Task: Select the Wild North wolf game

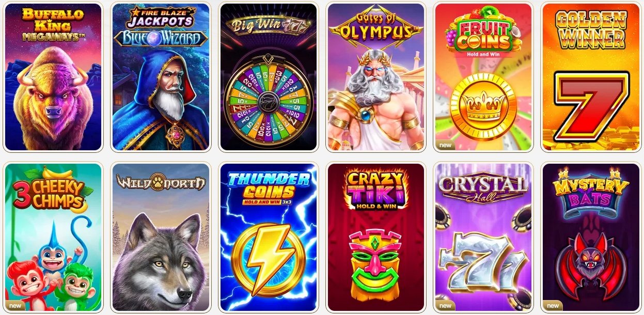Action: [x=161, y=237]
